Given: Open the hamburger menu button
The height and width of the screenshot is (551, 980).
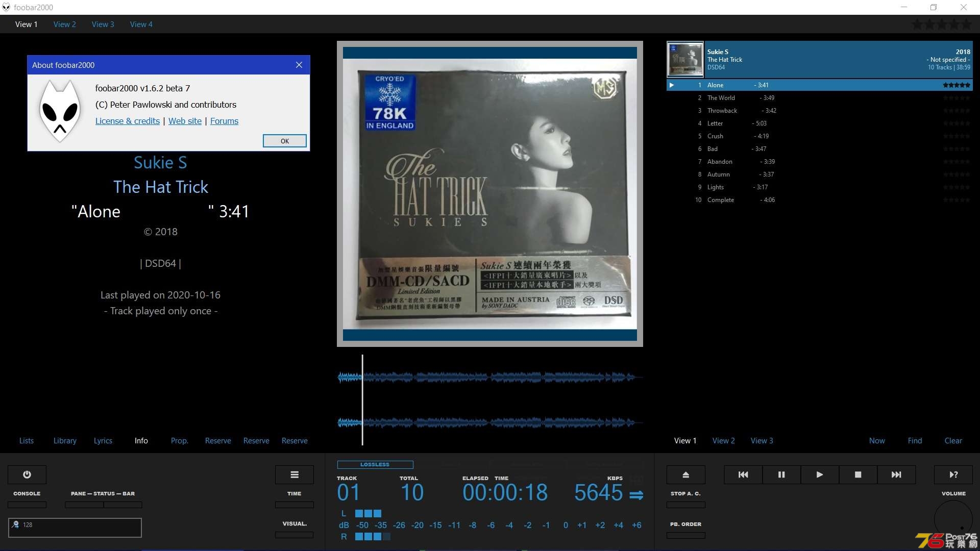Looking at the screenshot, I should click(x=295, y=474).
